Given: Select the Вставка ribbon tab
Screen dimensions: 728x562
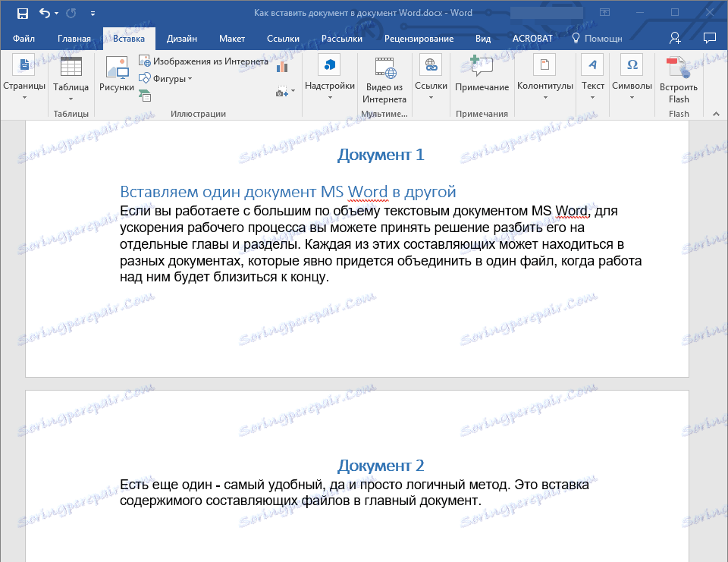Looking at the screenshot, I should click(x=129, y=39).
